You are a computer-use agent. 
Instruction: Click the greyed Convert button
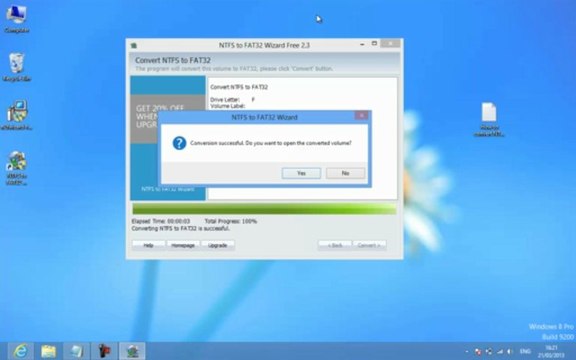click(x=369, y=245)
